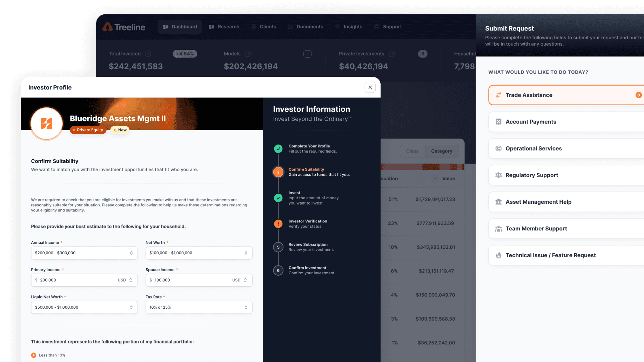Select the Class toggle option

coord(412,151)
